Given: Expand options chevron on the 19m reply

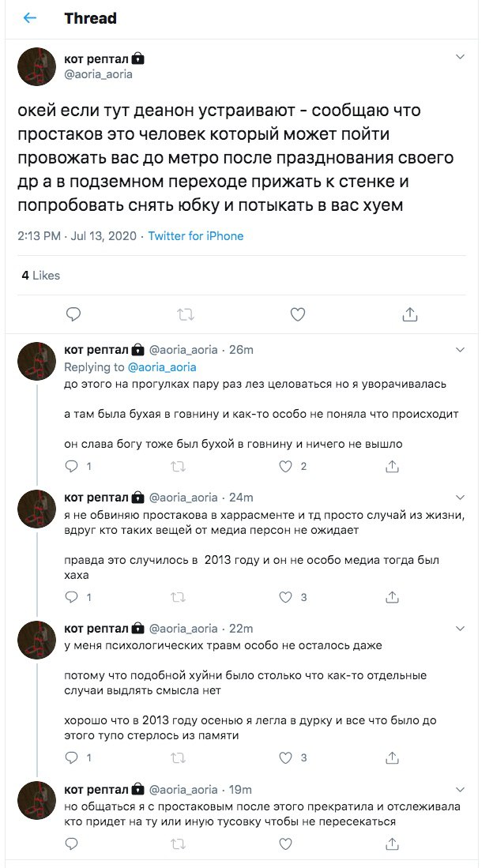Looking at the screenshot, I should (x=461, y=788).
